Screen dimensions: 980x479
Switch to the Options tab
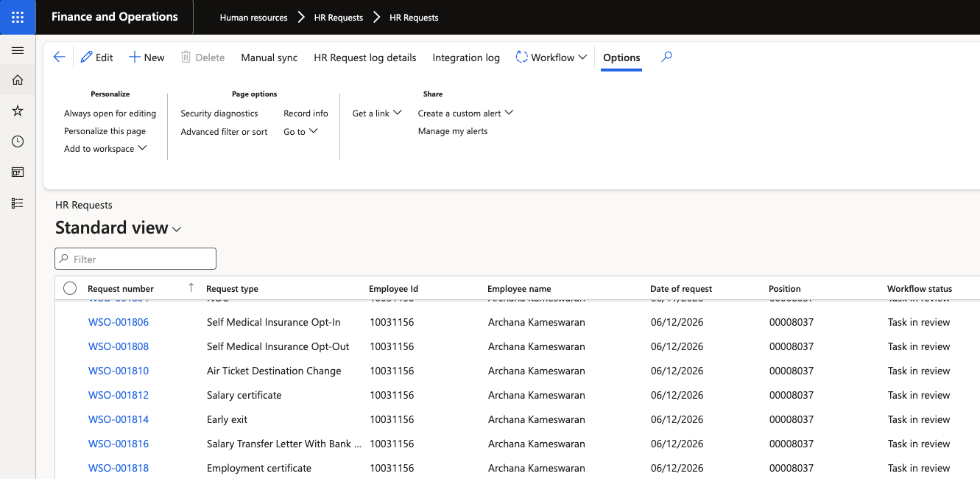621,57
